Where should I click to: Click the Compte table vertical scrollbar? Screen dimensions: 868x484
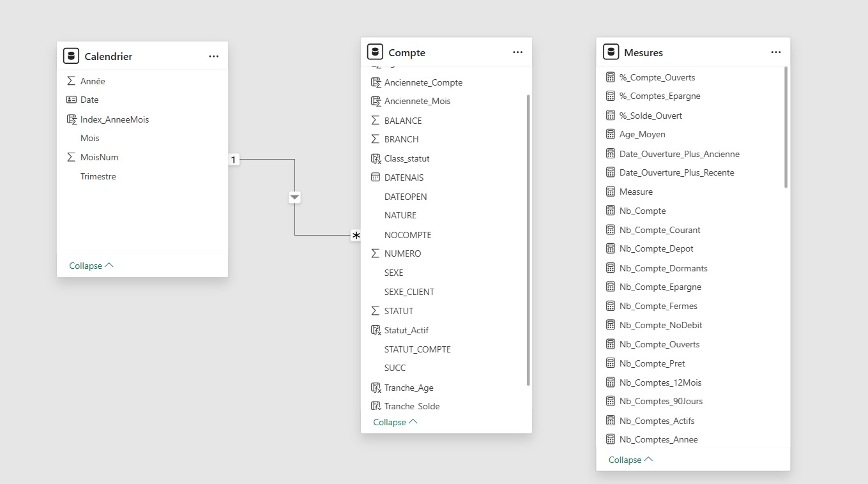click(528, 239)
